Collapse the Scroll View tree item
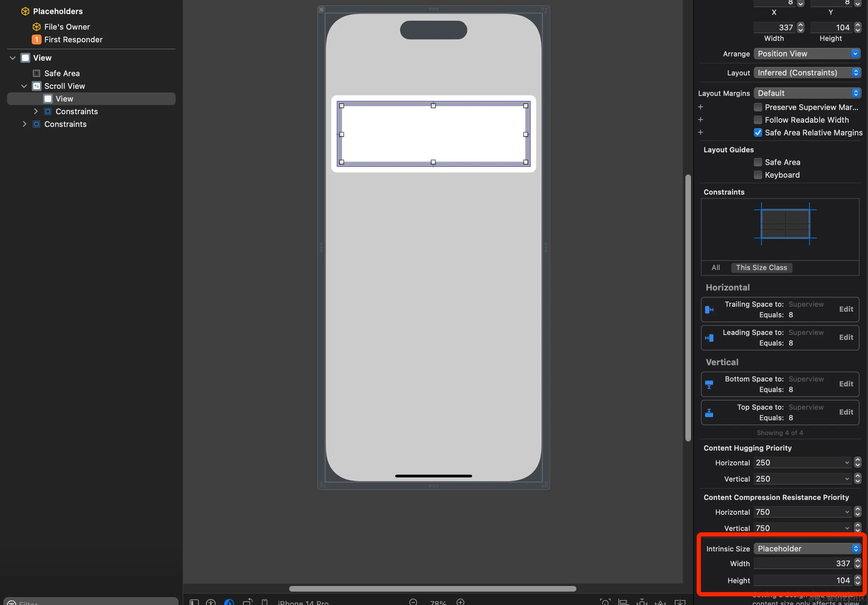Image resolution: width=868 pixels, height=605 pixels. [24, 86]
